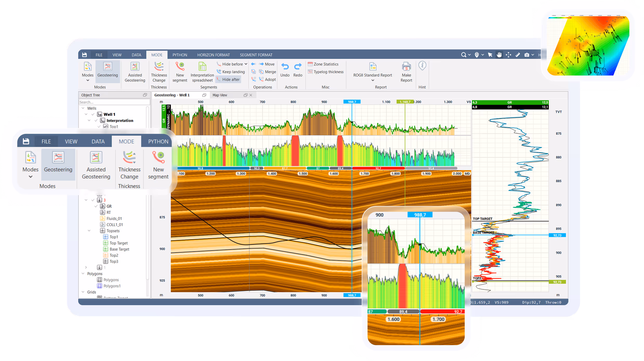Select Polygons1 in the object tree
644x361 pixels.
[x=112, y=286]
